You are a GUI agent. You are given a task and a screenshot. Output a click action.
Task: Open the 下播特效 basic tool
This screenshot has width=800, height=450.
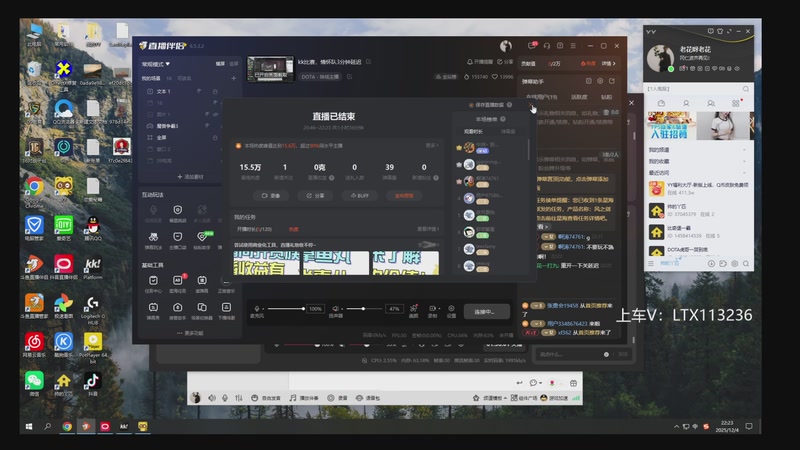[226, 311]
